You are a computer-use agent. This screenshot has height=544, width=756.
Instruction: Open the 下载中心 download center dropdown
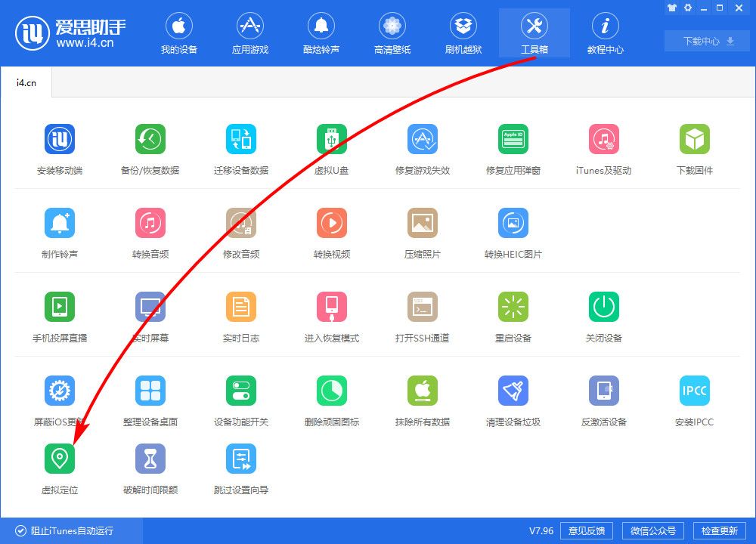coord(706,41)
